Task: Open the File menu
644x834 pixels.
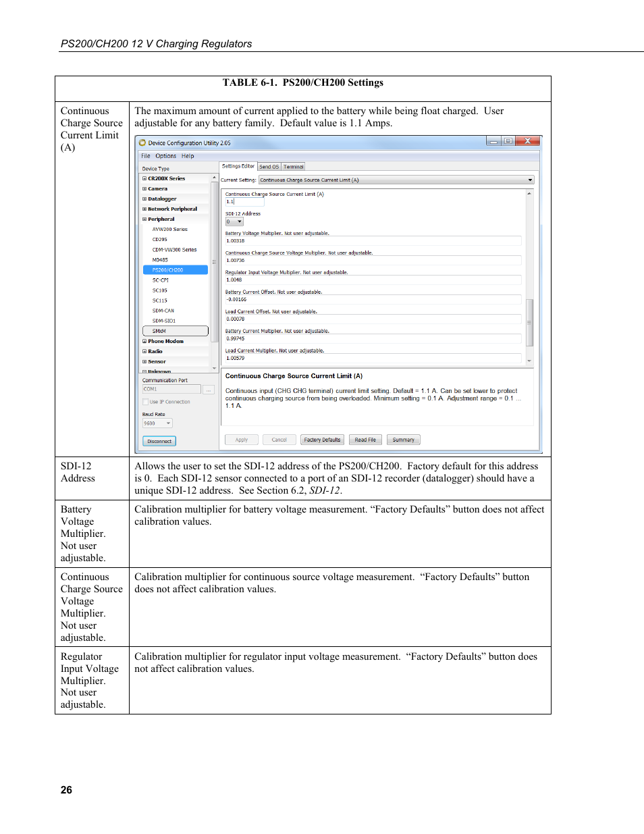Action: [145, 156]
